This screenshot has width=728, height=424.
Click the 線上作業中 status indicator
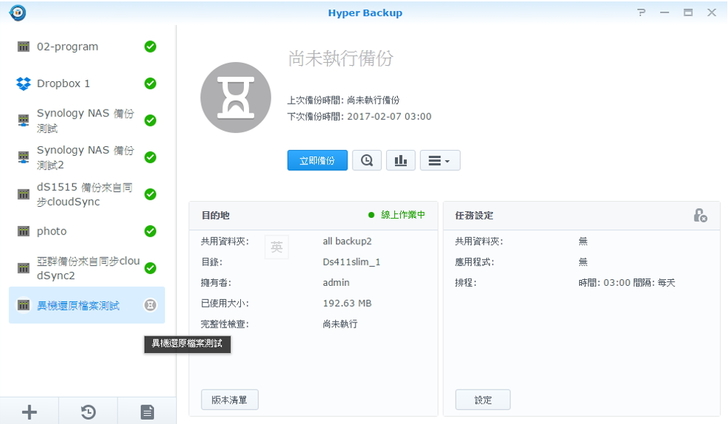[397, 215]
